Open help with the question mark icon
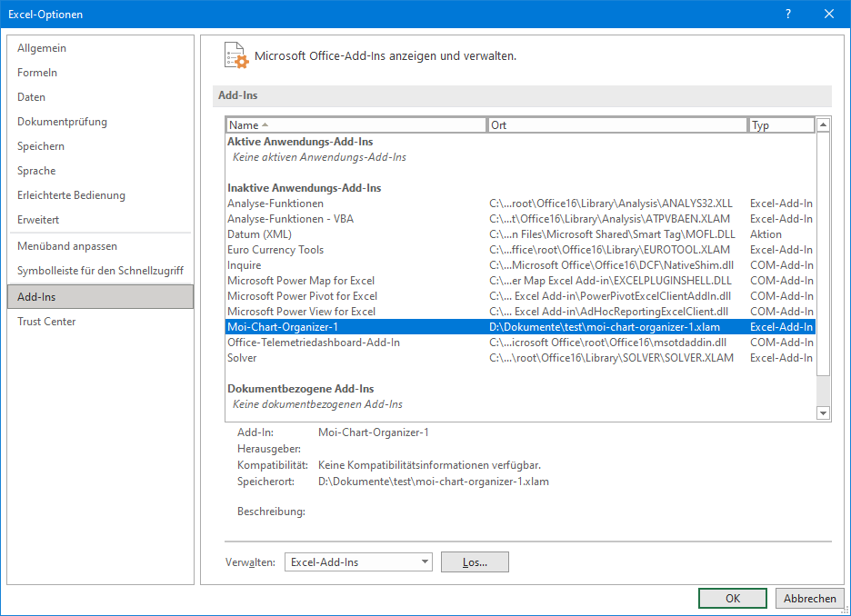The height and width of the screenshot is (616, 851). (x=788, y=15)
